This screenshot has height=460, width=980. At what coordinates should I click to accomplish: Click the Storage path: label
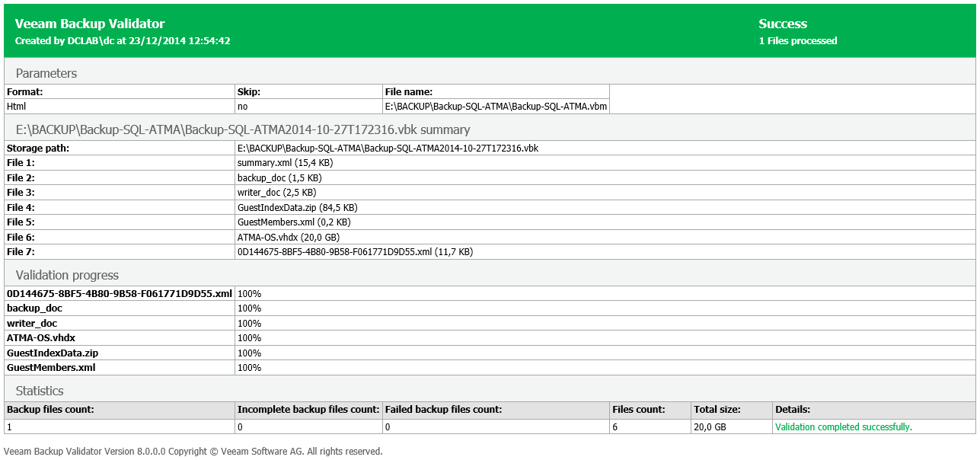pyautogui.click(x=38, y=148)
